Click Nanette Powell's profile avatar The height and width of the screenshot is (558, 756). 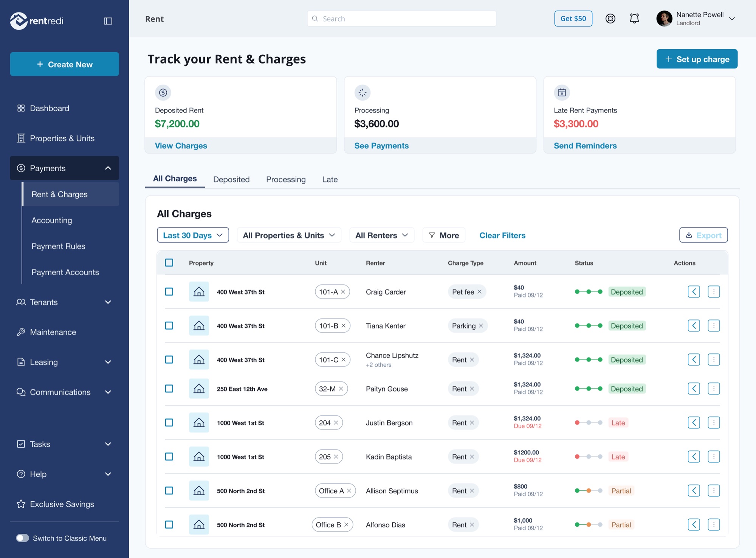coord(664,19)
